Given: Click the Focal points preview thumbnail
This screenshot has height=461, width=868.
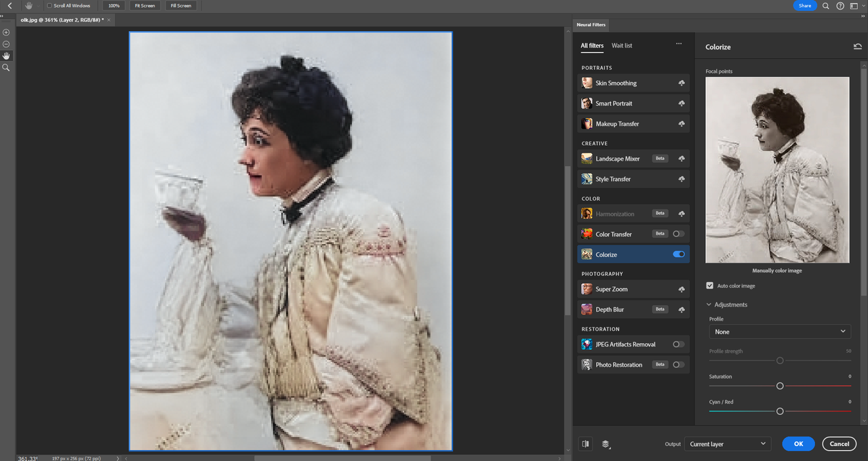Looking at the screenshot, I should coord(777,169).
